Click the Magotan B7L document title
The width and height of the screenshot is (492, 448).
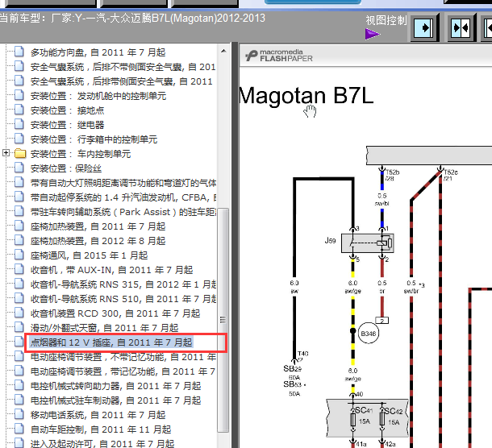click(x=306, y=96)
